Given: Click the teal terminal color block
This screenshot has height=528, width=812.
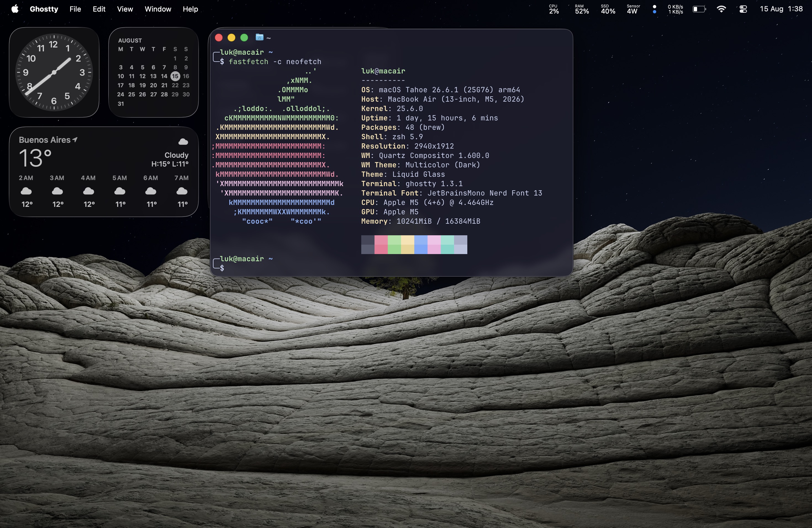Looking at the screenshot, I should (448, 245).
